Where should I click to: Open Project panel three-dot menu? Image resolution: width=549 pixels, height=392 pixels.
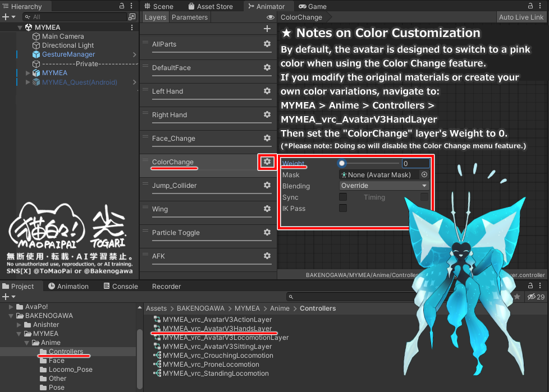(x=540, y=285)
